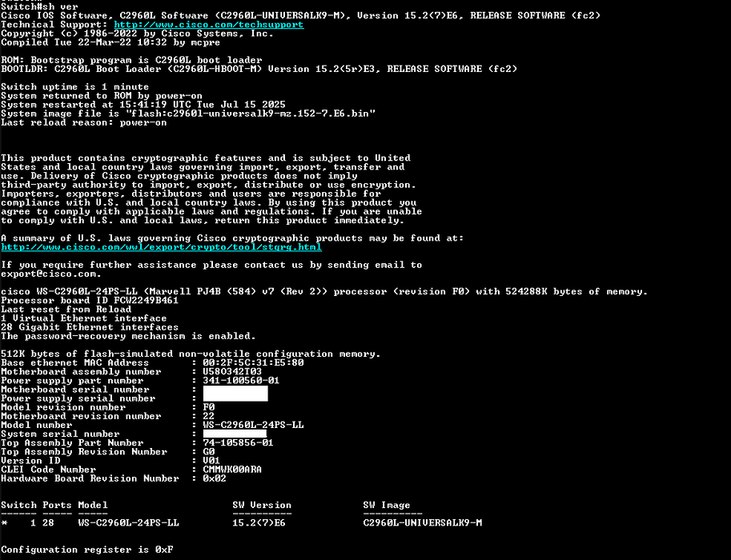731x560 pixels.
Task: Select the Model revision number value F0
Action: click(x=209, y=407)
